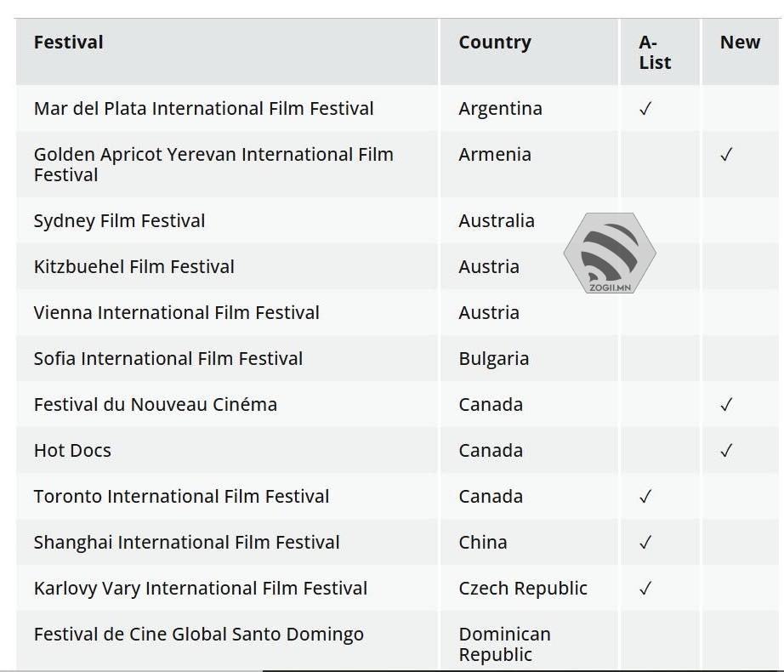Click the New column header

point(740,43)
